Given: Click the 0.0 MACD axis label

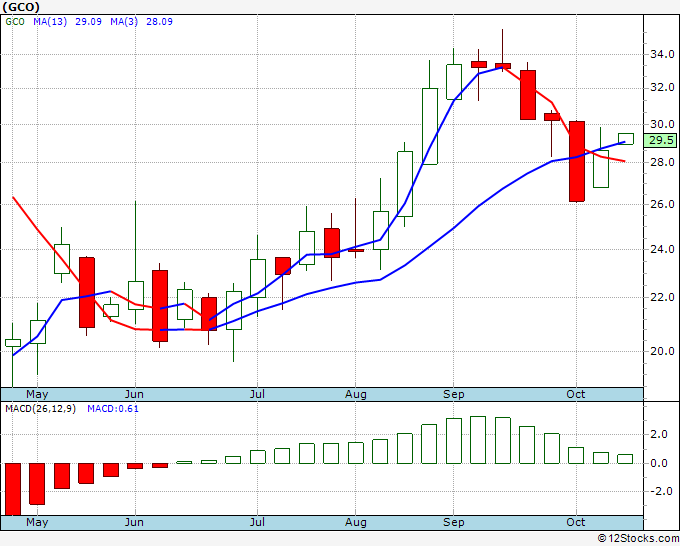Looking at the screenshot, I should [x=659, y=463].
